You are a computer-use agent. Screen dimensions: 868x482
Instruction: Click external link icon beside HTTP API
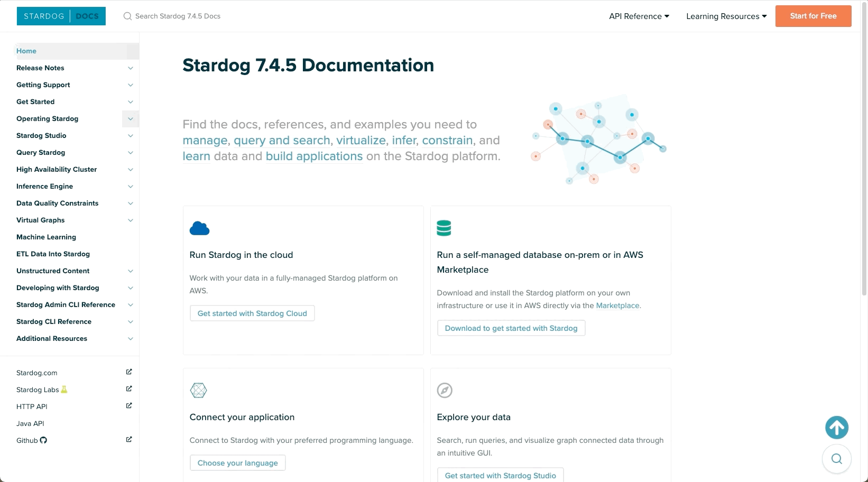[x=129, y=406]
